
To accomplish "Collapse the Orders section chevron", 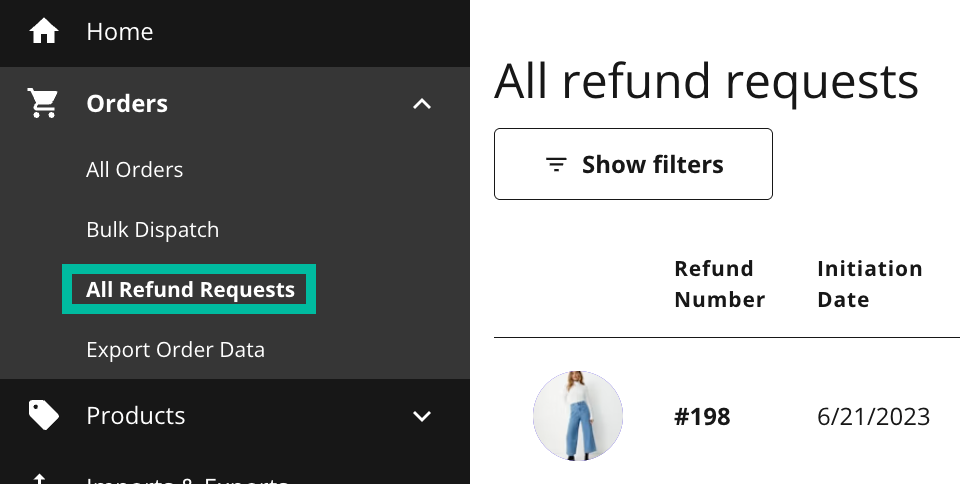I will pyautogui.click(x=422, y=104).
